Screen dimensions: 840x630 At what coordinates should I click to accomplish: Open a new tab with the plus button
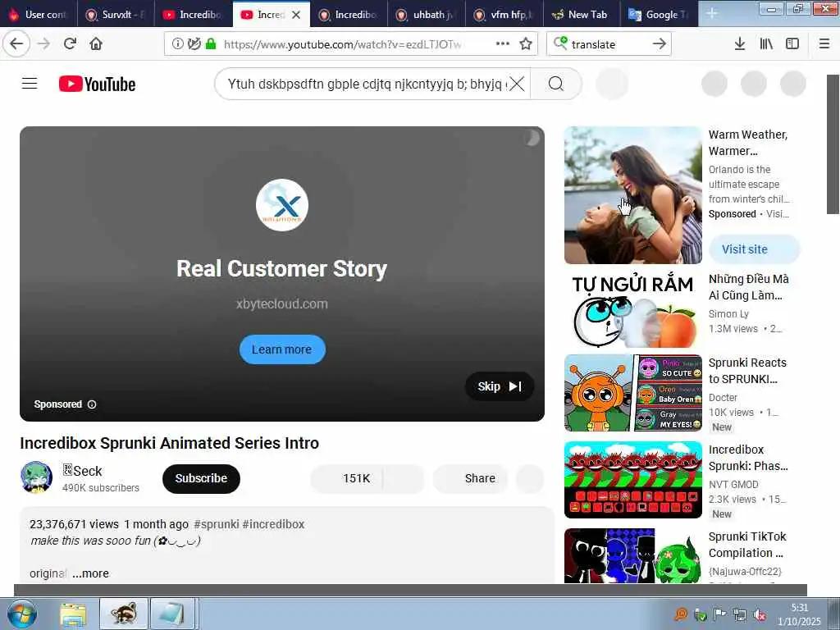[x=711, y=14]
